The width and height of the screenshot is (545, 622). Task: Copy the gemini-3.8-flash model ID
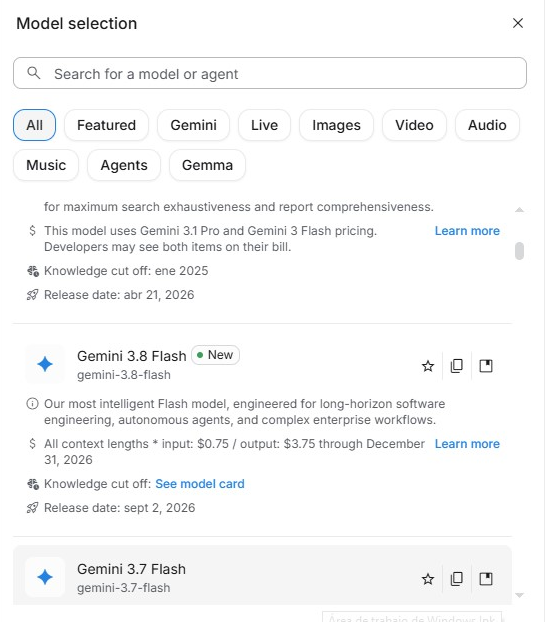457,366
